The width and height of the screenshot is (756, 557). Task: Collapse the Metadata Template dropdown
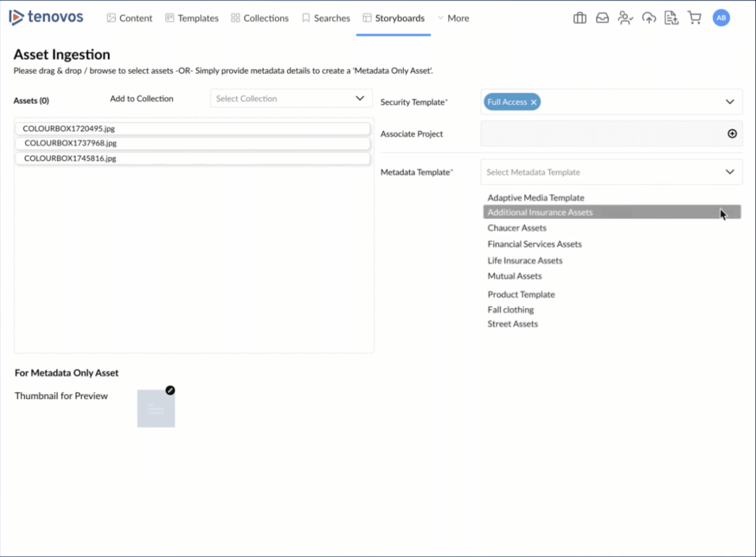click(730, 172)
